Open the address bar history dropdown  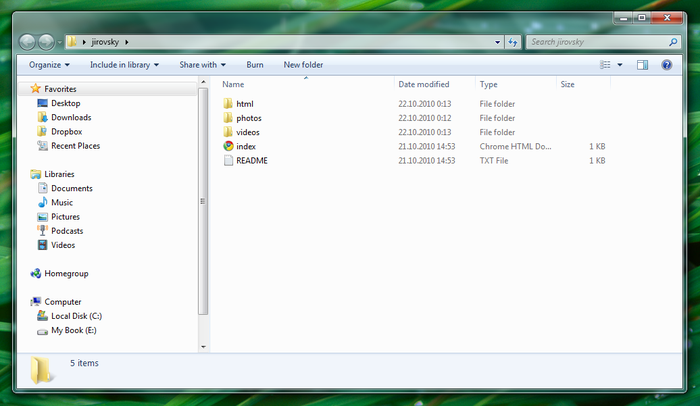coord(497,42)
